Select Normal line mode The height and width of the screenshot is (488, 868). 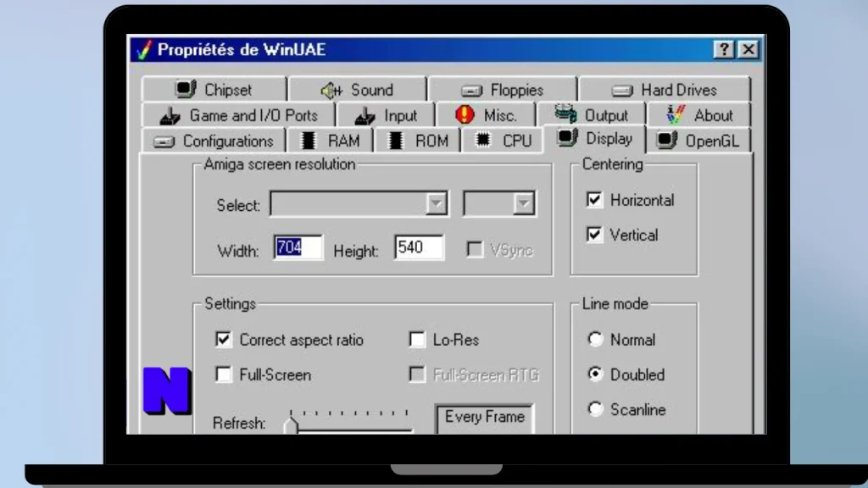pyautogui.click(x=595, y=339)
